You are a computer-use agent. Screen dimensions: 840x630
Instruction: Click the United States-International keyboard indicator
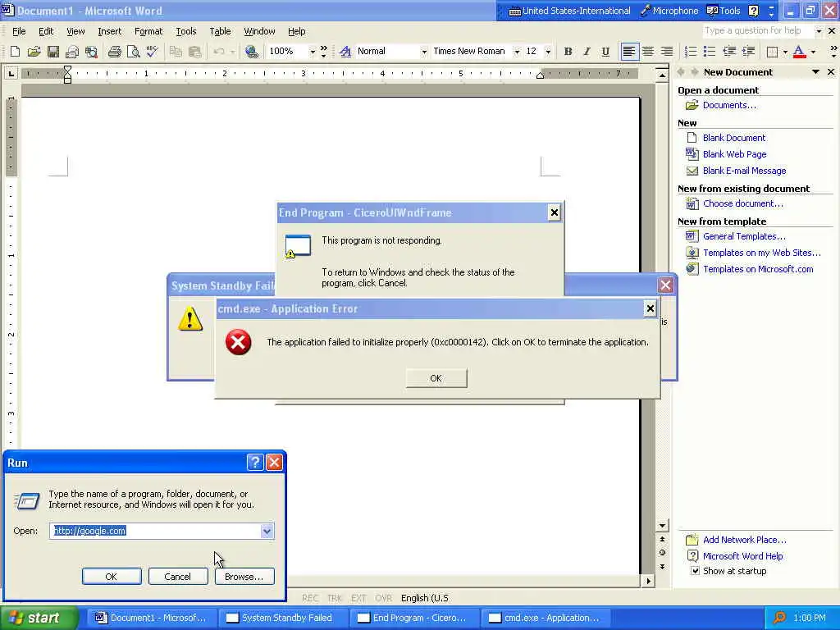[x=569, y=11]
